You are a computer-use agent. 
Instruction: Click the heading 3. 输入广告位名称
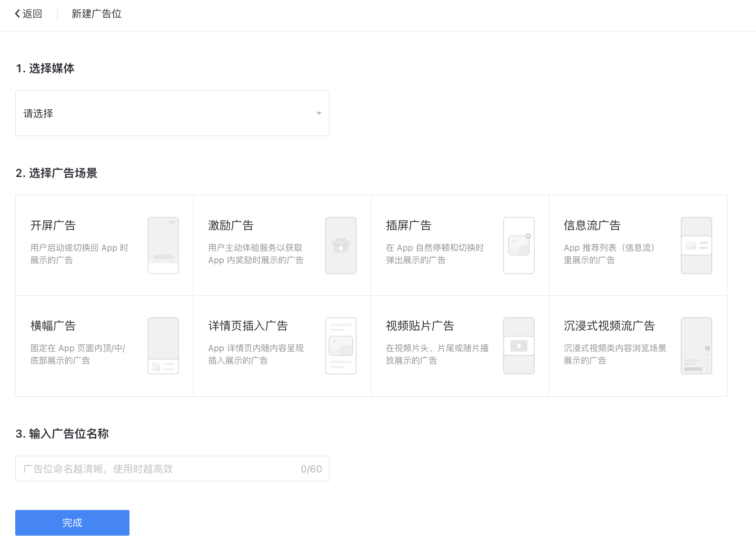62,434
